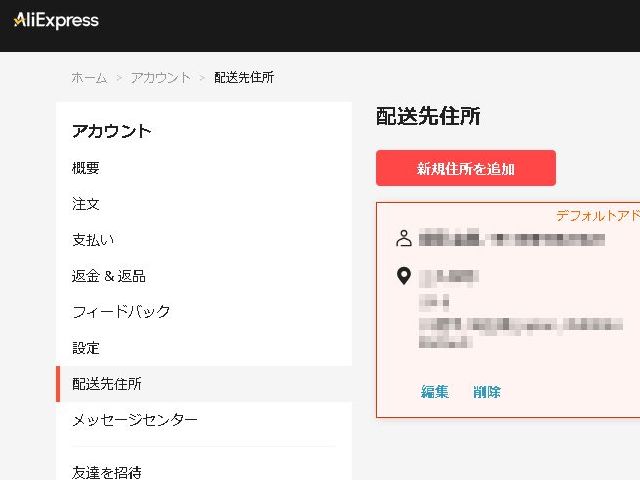Viewport: 640px width, 480px height.
Task: Go to ホーム in the breadcrumb
Action: (x=89, y=78)
